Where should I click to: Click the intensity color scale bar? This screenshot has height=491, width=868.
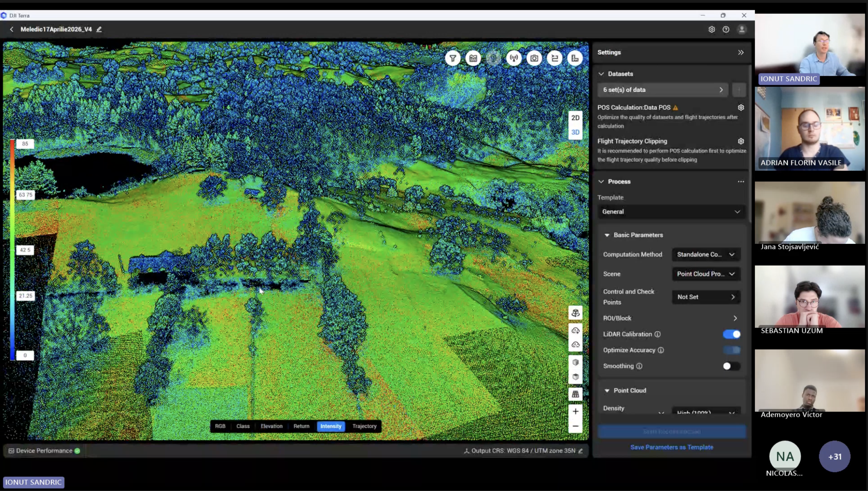[x=12, y=250]
